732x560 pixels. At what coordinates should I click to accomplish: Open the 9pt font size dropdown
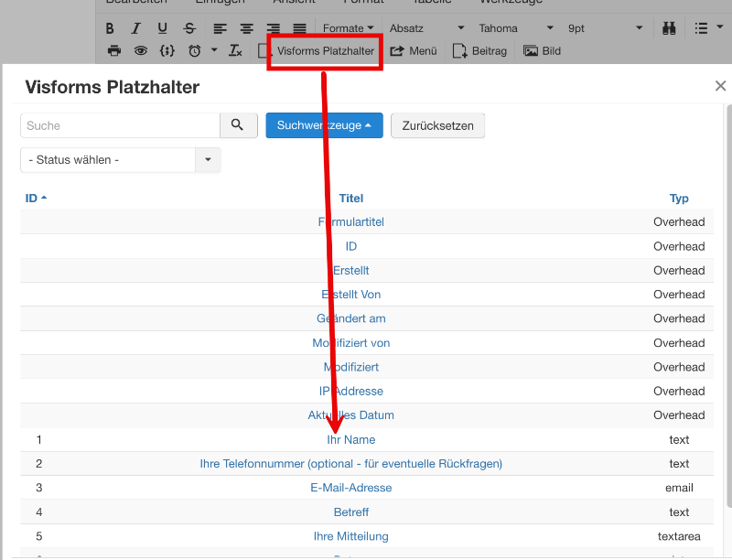click(x=597, y=28)
